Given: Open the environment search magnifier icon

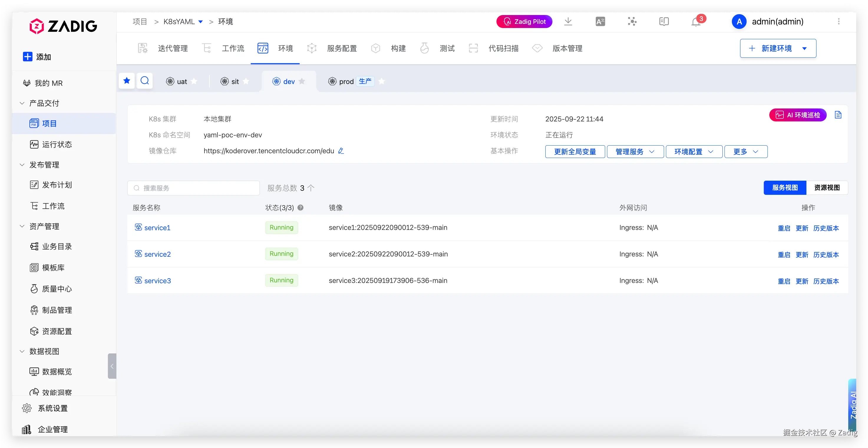Looking at the screenshot, I should (x=145, y=81).
